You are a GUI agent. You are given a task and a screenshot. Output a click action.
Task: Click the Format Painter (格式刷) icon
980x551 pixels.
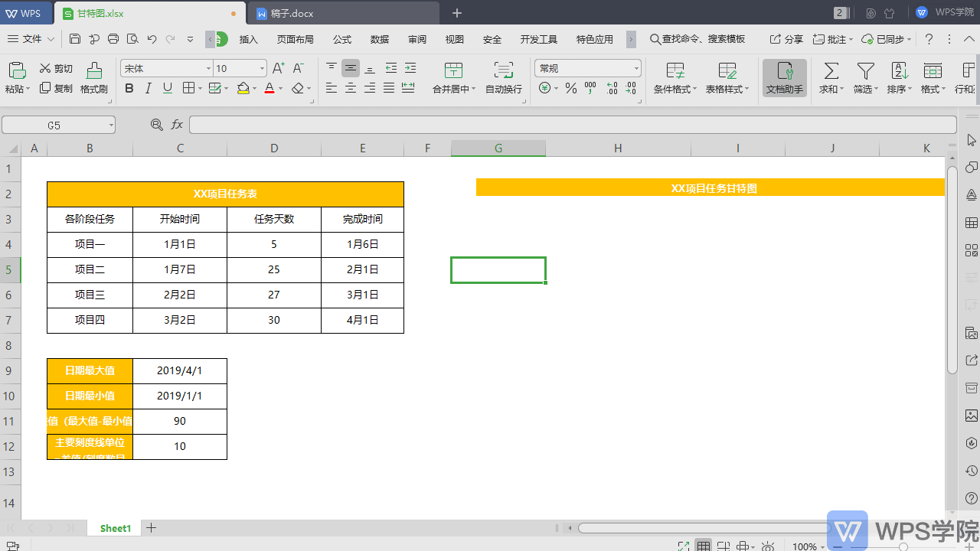pyautogui.click(x=94, y=72)
